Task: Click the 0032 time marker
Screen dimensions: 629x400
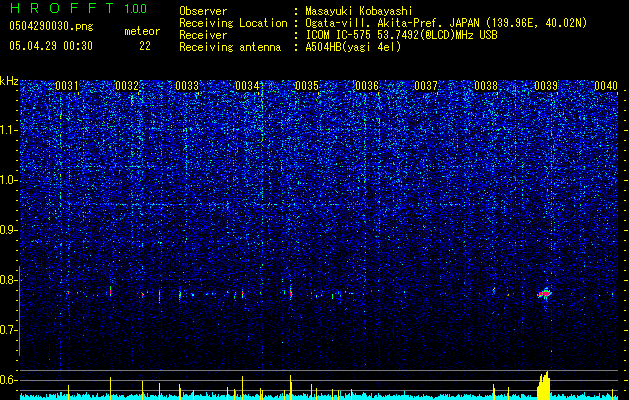Action: 127,86
